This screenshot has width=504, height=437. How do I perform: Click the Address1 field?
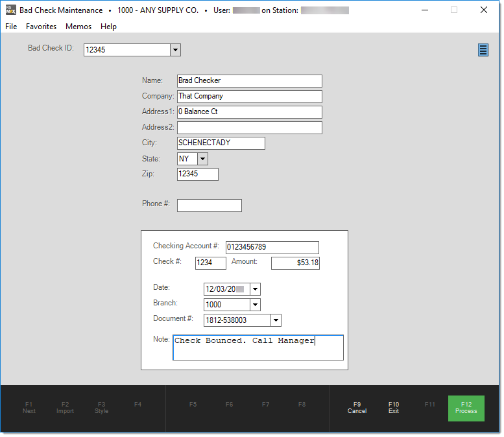250,112
